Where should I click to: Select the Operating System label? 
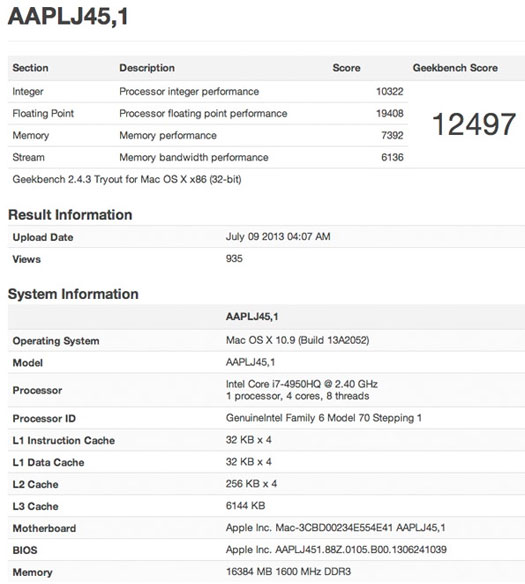pos(56,341)
